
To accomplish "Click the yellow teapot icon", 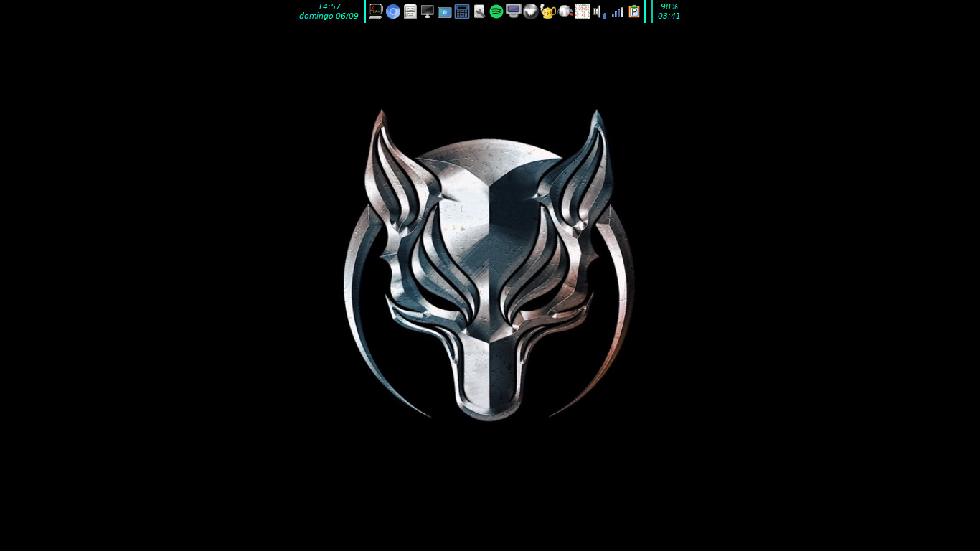I will pyautogui.click(x=548, y=11).
